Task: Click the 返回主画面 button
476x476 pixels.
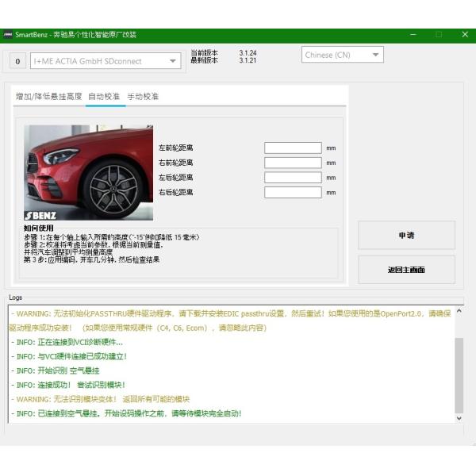Action: 406,270
